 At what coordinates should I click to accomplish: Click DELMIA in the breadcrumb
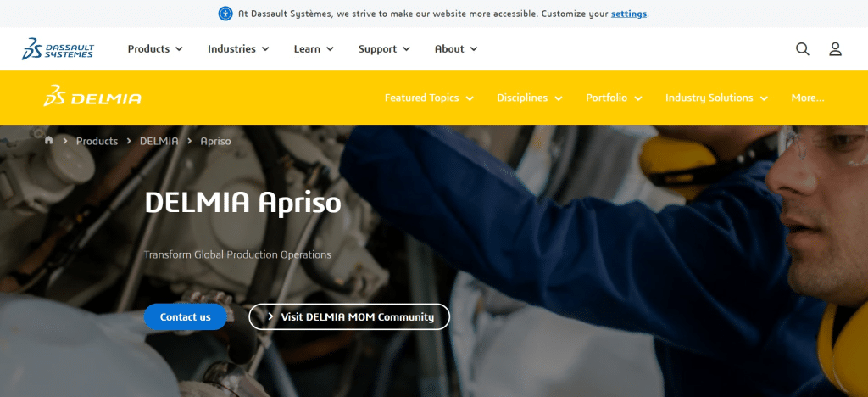click(x=159, y=141)
